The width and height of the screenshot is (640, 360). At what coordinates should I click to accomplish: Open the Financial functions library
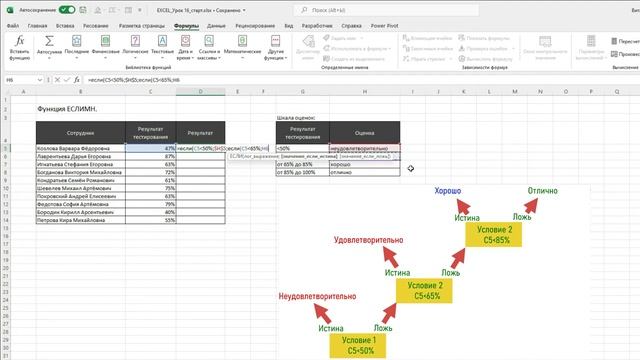pyautogui.click(x=105, y=48)
